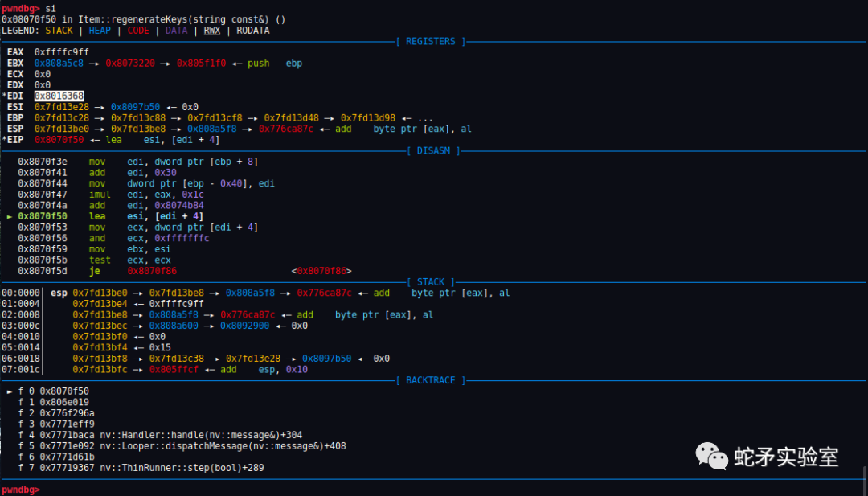Click address 0x805f1f0 in the EBX row
The image size is (868, 496).
pyautogui.click(x=201, y=64)
